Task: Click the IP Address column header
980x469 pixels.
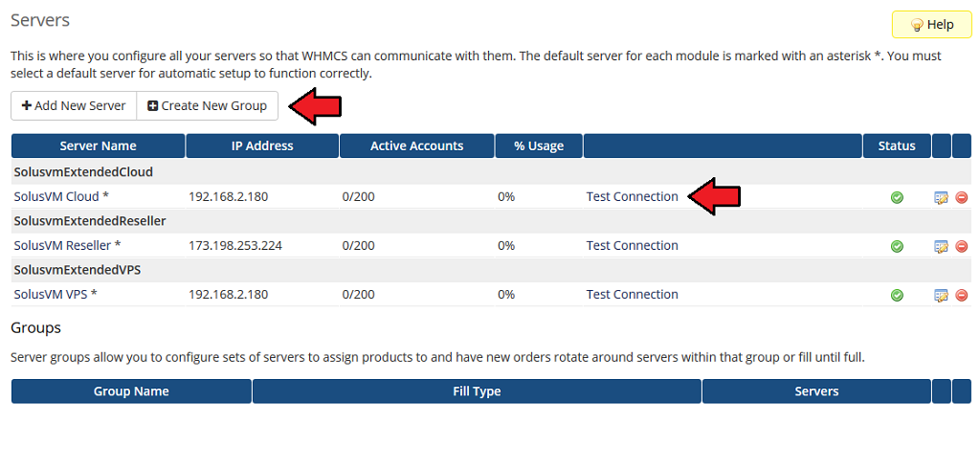Action: (x=262, y=145)
